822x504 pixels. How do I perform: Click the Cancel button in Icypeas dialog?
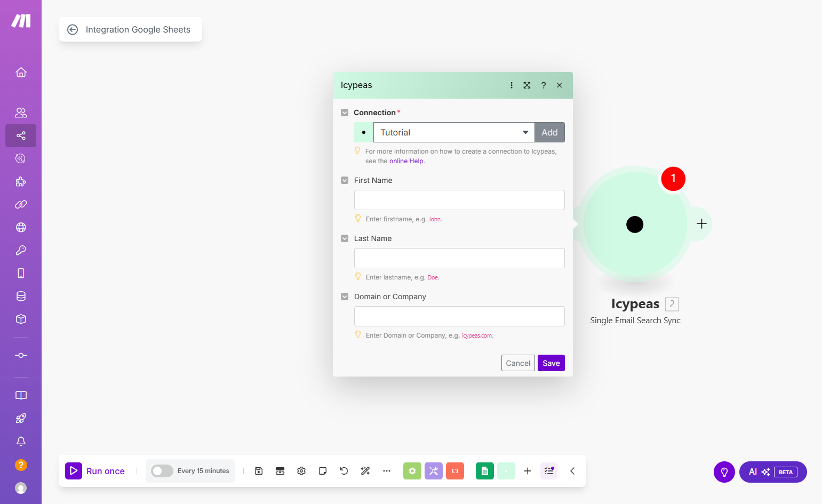tap(518, 363)
